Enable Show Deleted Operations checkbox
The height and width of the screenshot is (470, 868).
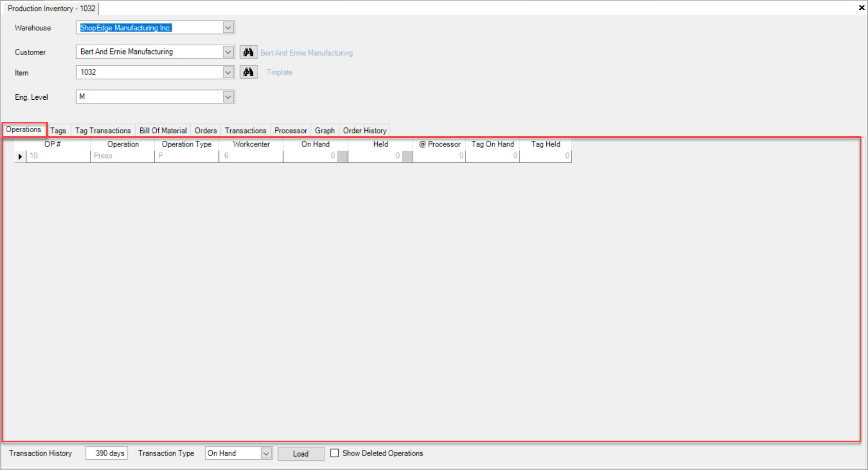pyautogui.click(x=335, y=453)
